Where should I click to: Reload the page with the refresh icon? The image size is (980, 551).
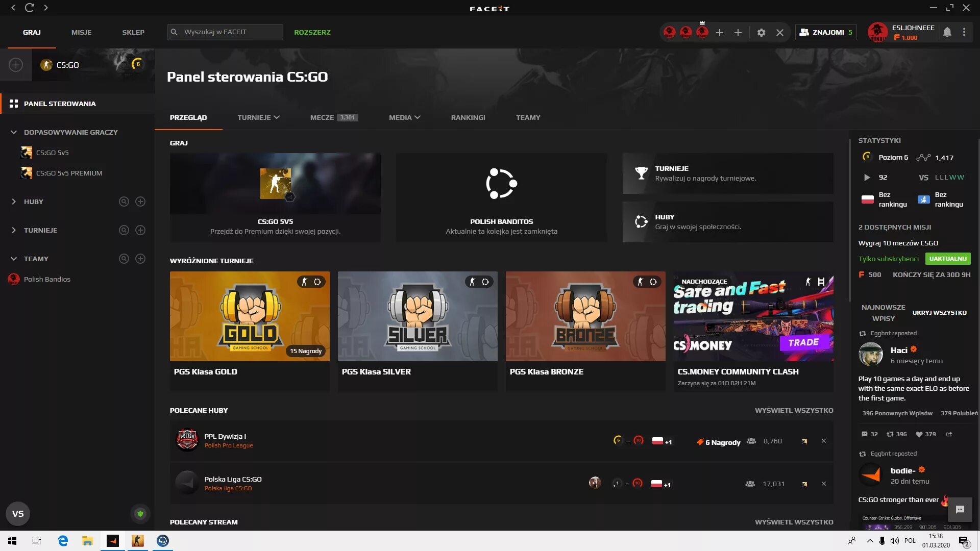click(30, 8)
